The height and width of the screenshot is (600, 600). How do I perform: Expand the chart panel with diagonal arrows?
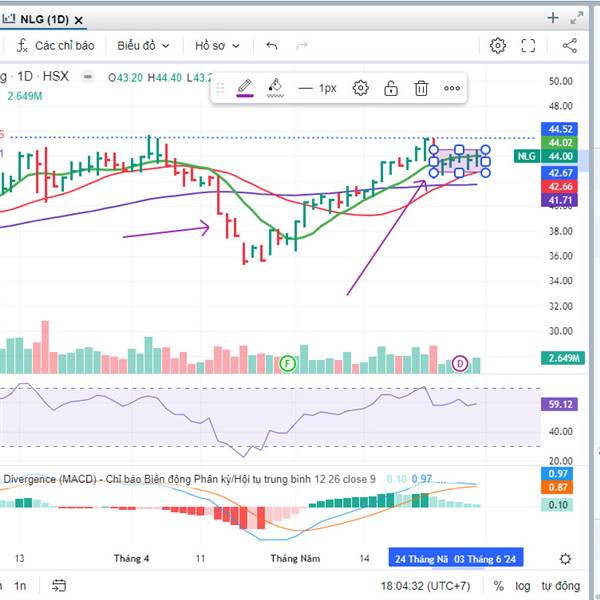click(577, 18)
